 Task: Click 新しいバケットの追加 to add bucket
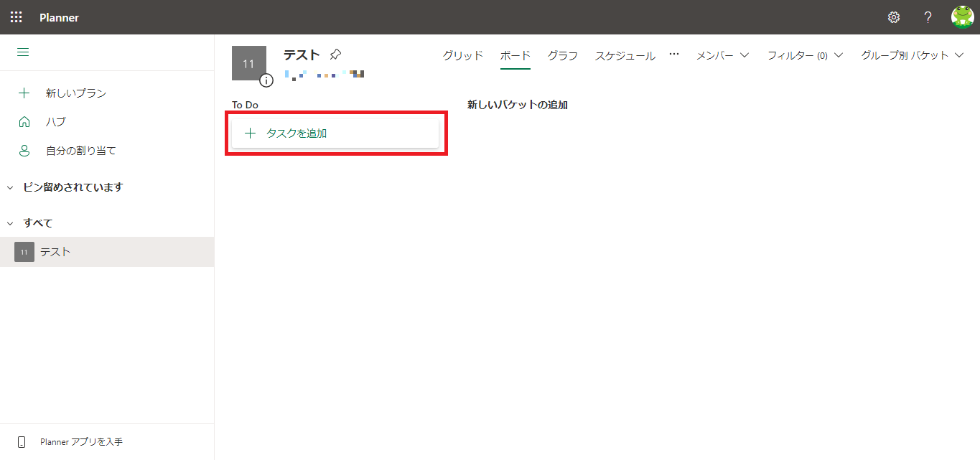click(517, 105)
